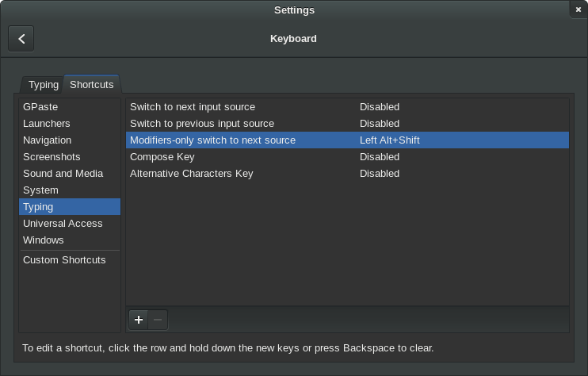Screen dimensions: 588x376
Task: Show System shortcuts list
Action: pos(40,190)
